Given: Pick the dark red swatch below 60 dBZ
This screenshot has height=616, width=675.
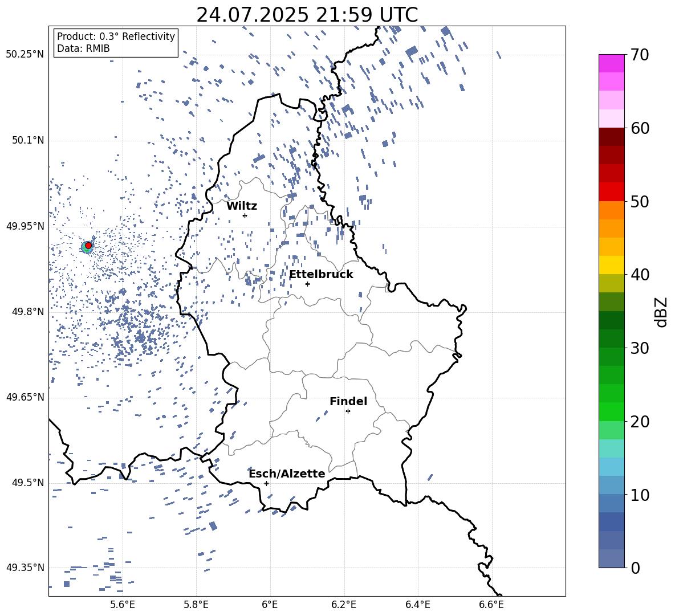Looking at the screenshot, I should tap(611, 137).
